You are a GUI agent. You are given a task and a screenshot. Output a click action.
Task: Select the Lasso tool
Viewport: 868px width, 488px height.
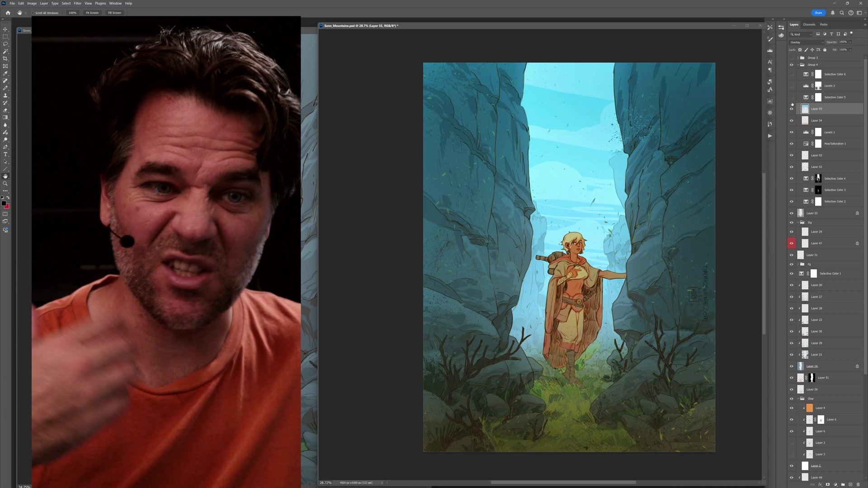coord(5,44)
